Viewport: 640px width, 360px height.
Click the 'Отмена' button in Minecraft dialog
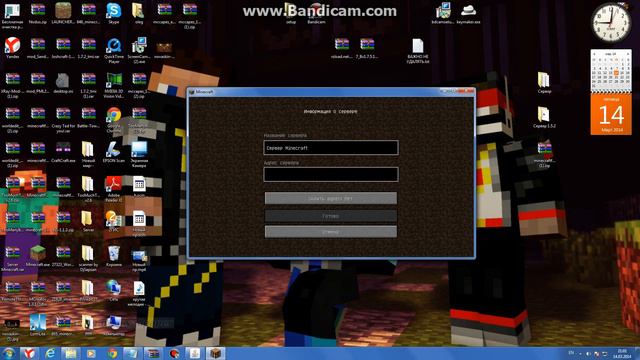pos(331,232)
